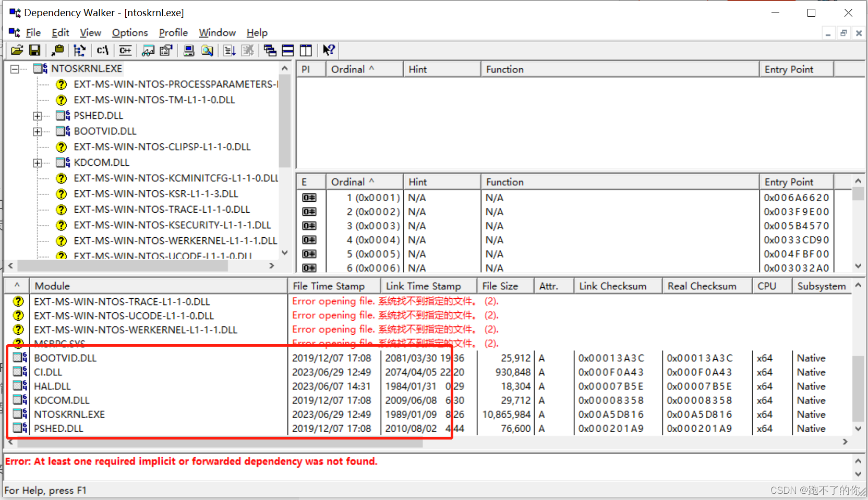Click the module tree horizontal scrollbar right arrow
The width and height of the screenshot is (868, 500).
pyautogui.click(x=272, y=265)
